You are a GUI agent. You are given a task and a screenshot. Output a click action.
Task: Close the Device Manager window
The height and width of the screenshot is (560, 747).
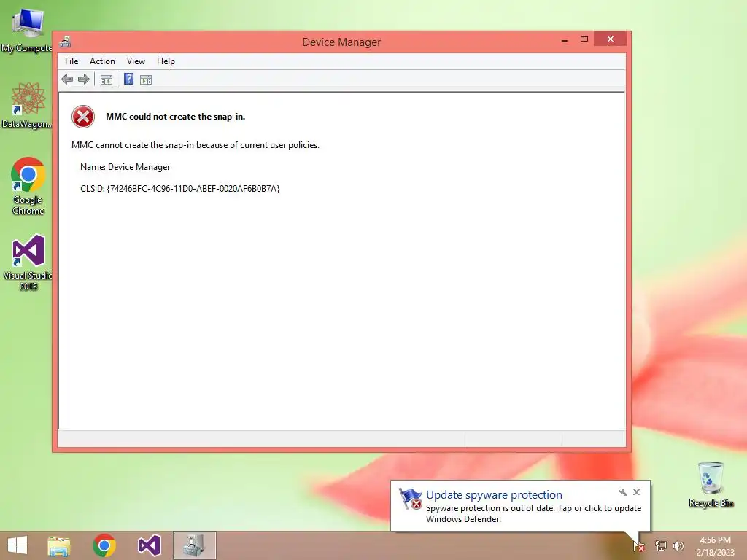(611, 39)
